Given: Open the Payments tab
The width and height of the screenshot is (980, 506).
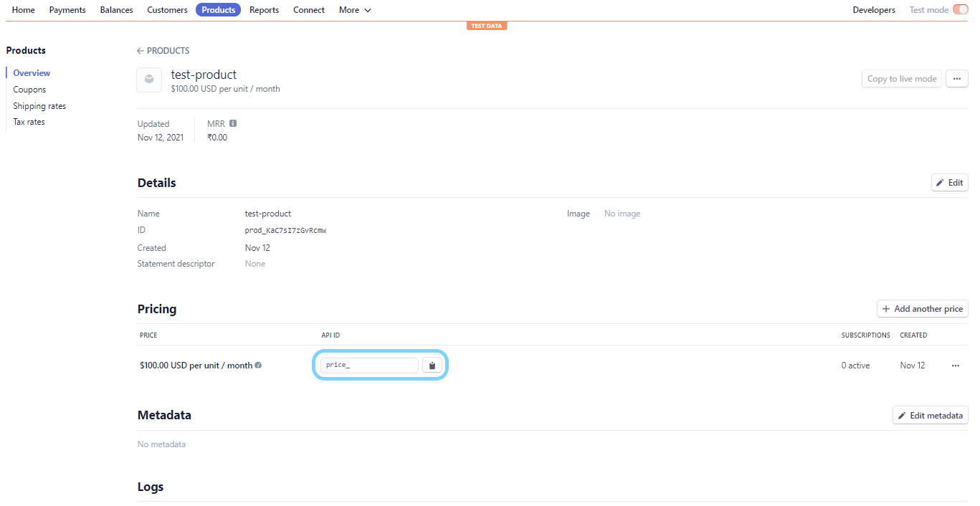Looking at the screenshot, I should [67, 10].
